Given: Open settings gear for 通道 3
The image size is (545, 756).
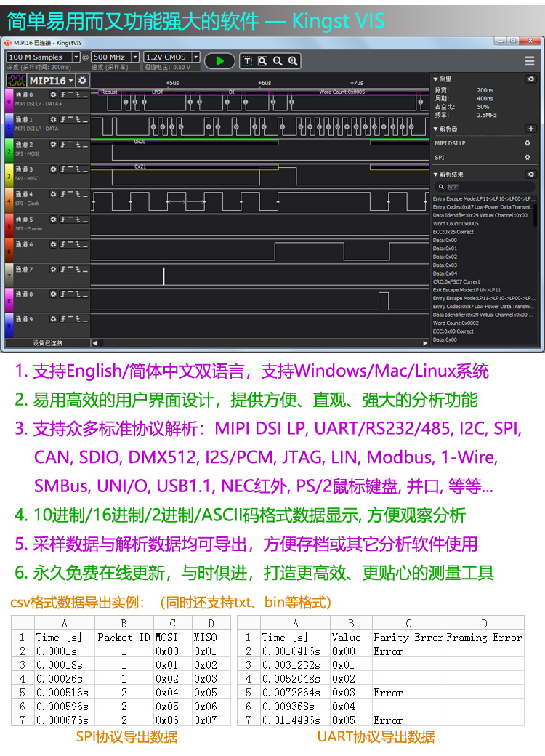Looking at the screenshot, I should coord(54,169).
